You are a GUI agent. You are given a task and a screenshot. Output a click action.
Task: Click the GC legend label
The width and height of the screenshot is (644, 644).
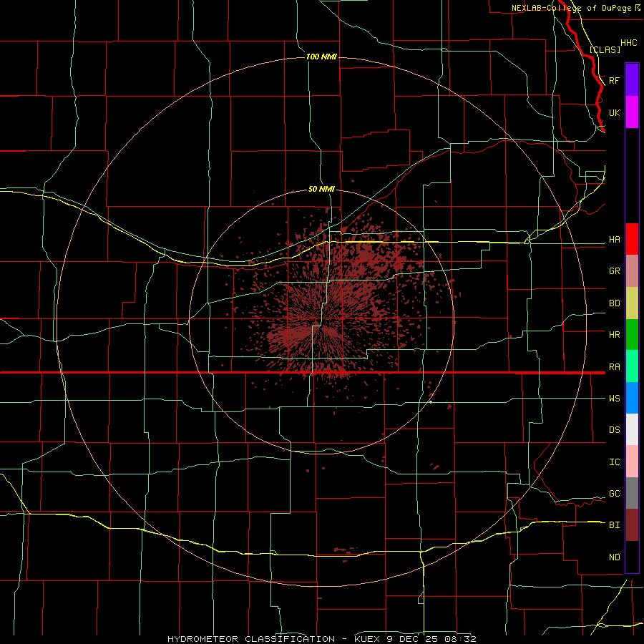[614, 494]
